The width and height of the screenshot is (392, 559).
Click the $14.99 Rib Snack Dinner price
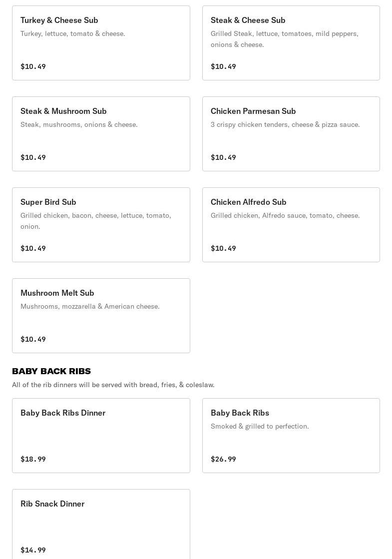point(33,550)
